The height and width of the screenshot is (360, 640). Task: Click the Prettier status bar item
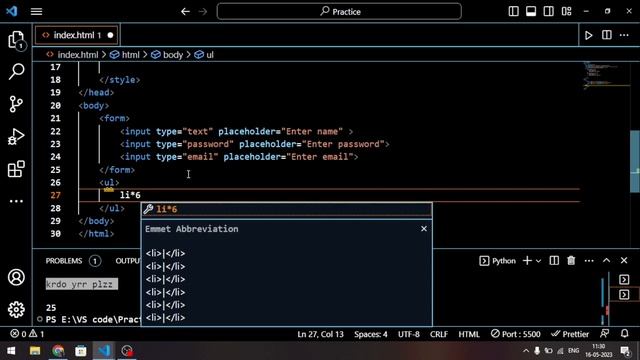[x=570, y=334]
